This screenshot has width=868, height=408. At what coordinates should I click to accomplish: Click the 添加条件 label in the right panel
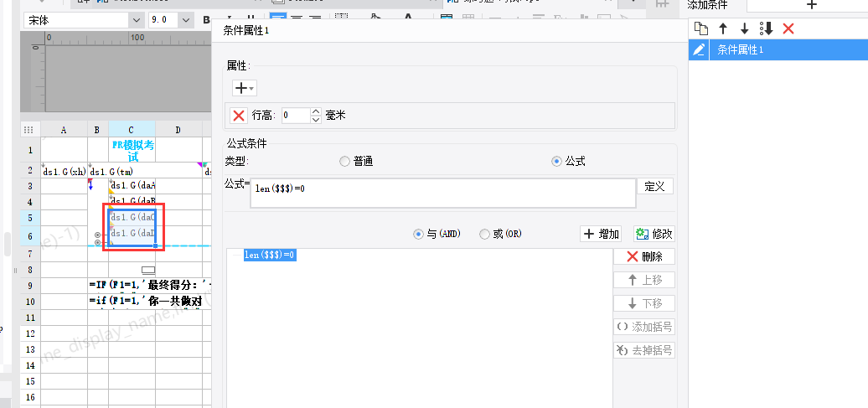[x=707, y=5]
